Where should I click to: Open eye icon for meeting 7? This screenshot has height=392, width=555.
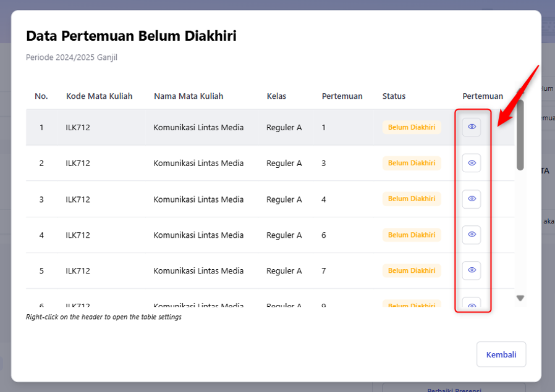pyautogui.click(x=472, y=270)
